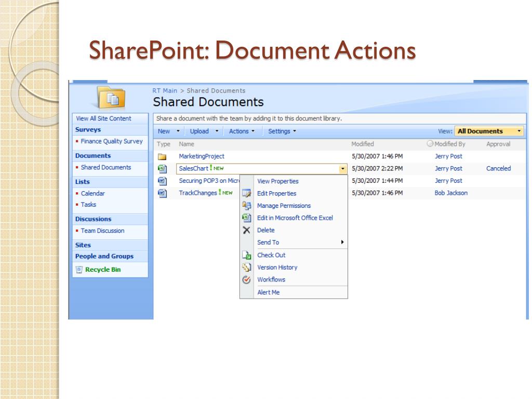This screenshot has height=399, width=532.
Task: Choose Edit Properties from context menu
Action: click(x=276, y=193)
